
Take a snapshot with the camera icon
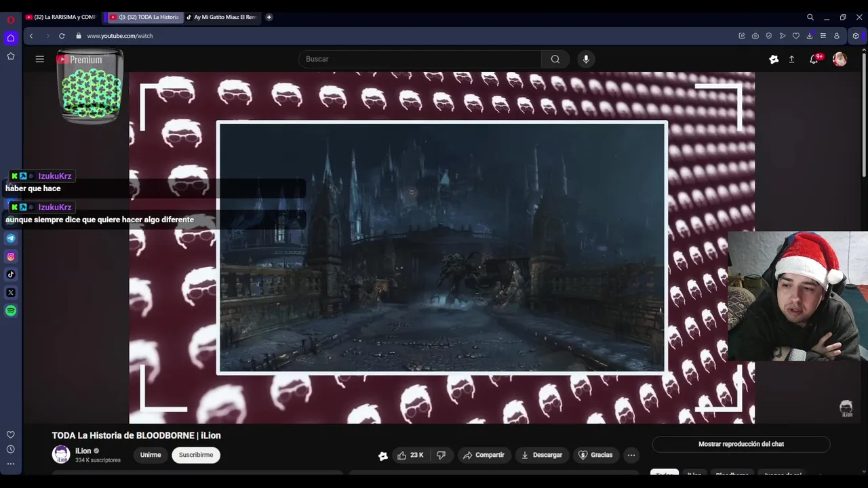pos(755,36)
